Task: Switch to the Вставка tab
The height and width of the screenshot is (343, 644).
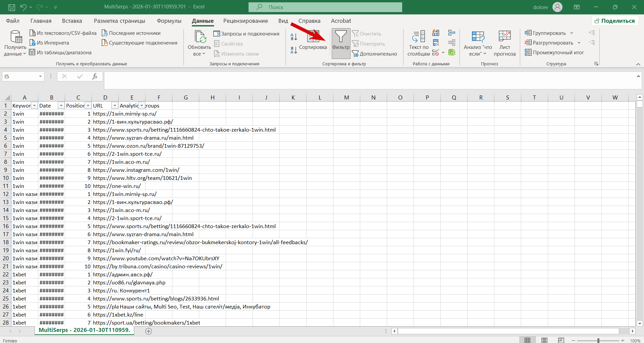Action: tap(72, 21)
